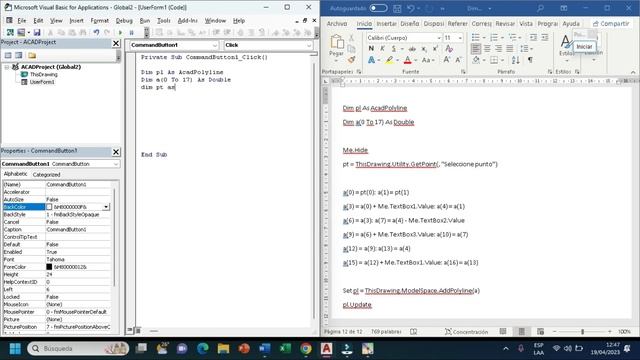Click the Word save icon in title bar

(397, 8)
